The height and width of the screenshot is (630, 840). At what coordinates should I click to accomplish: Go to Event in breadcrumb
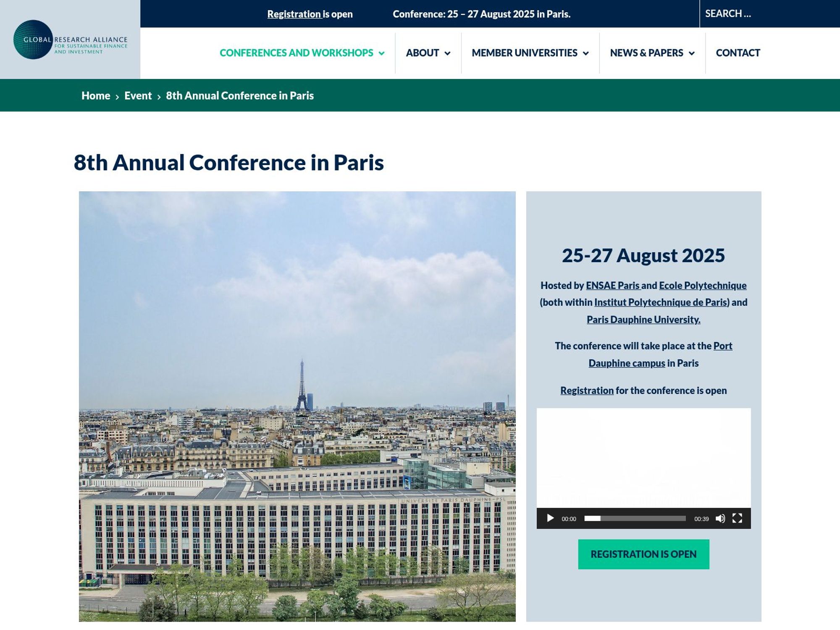[138, 96]
